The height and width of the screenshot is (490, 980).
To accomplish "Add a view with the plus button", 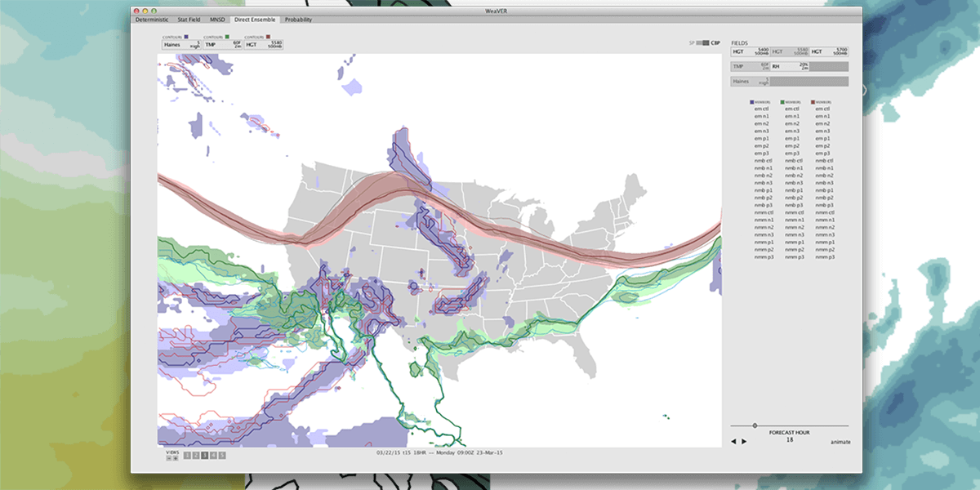I will point(175,457).
